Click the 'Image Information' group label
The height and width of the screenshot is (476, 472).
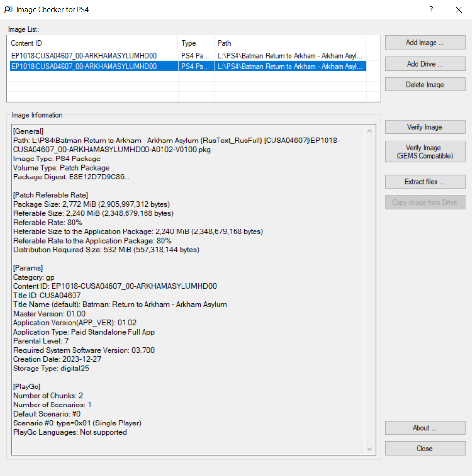point(37,115)
